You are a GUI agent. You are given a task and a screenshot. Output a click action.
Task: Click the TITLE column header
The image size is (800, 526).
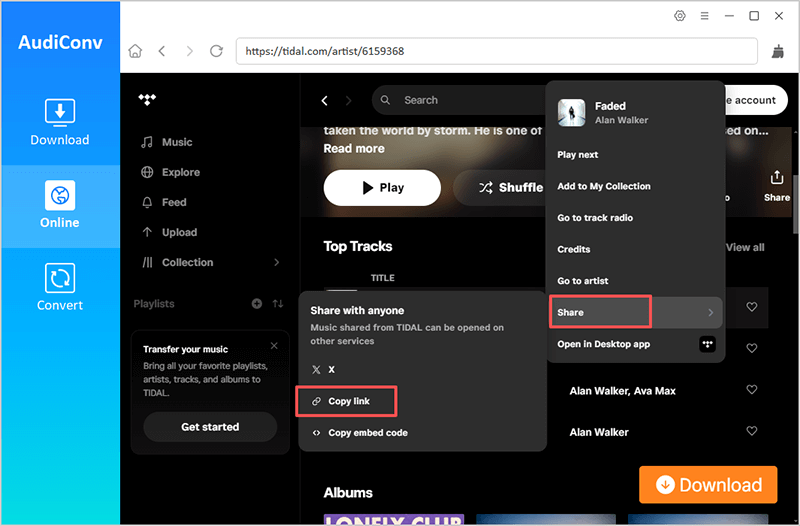click(x=383, y=278)
